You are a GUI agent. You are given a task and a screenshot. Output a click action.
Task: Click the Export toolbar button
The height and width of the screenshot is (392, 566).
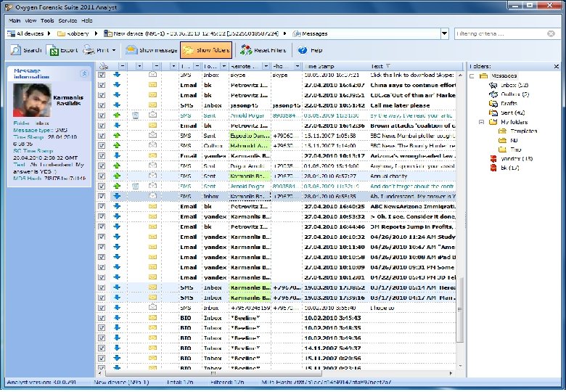[x=62, y=50]
